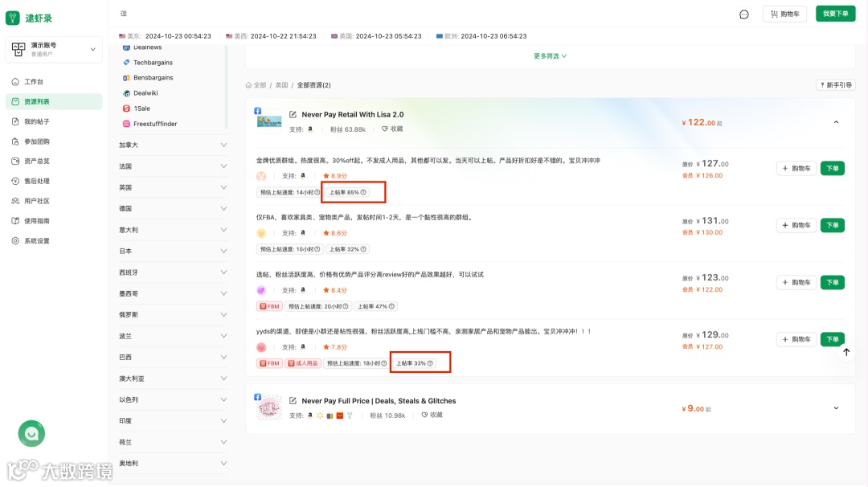Click edit icon beside Never Pay Full Price

tap(293, 401)
